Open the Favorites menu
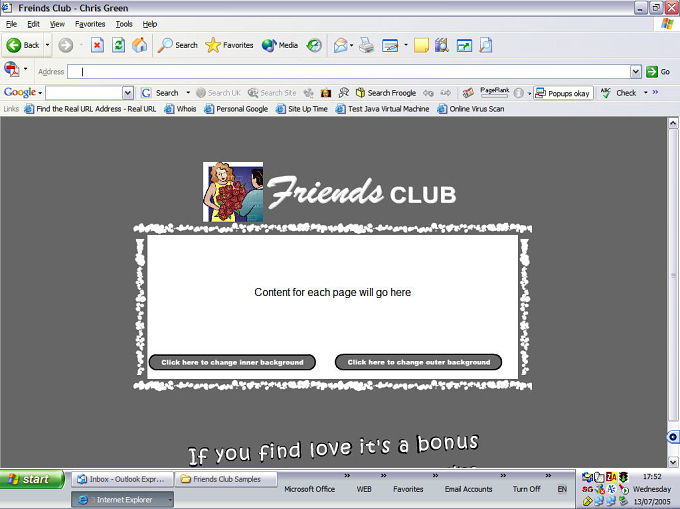 (x=90, y=24)
